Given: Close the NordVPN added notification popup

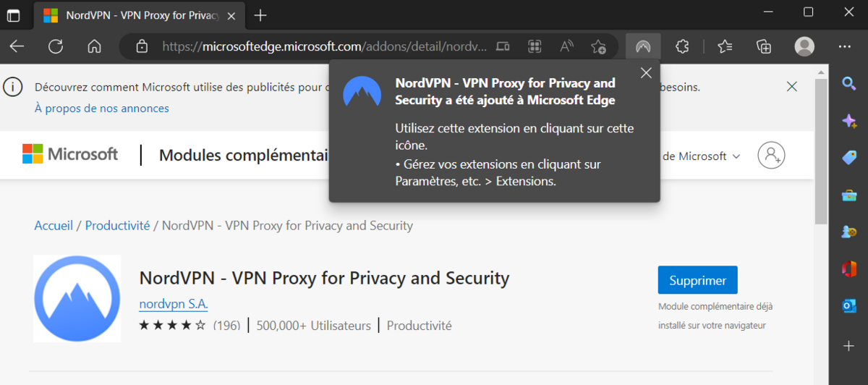Looking at the screenshot, I should pos(646,72).
